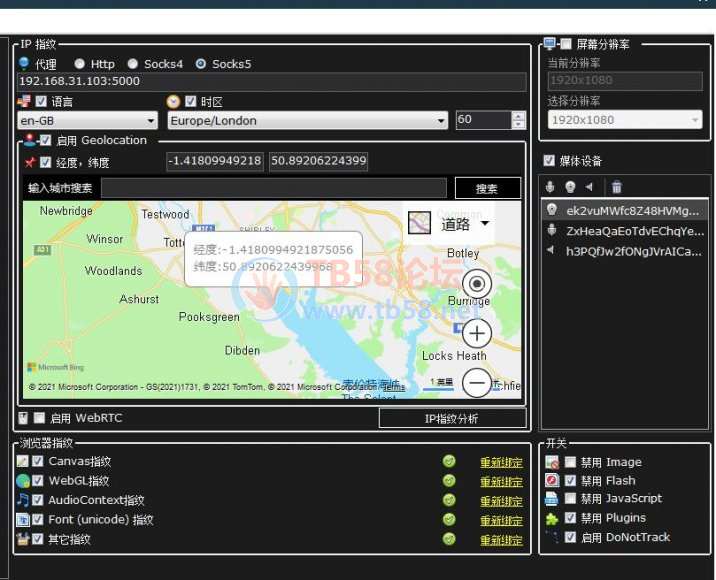Click the webcam icon in media toolbar

pyautogui.click(x=570, y=187)
